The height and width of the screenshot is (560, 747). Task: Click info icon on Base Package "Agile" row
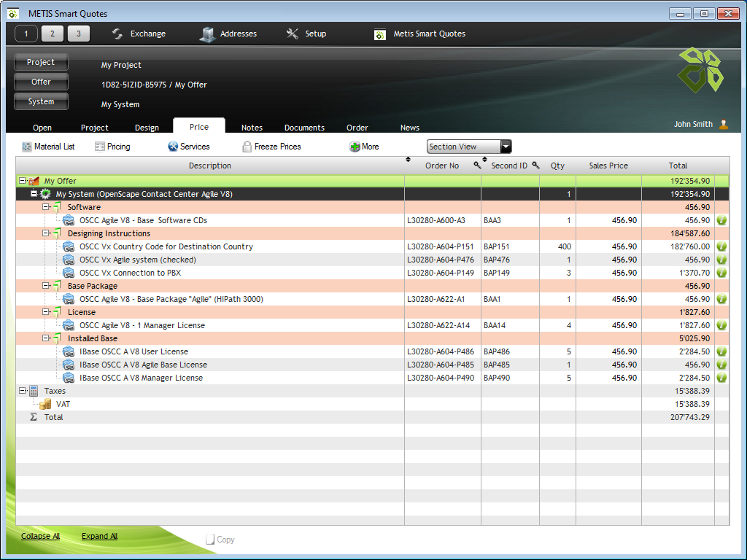pos(721,299)
